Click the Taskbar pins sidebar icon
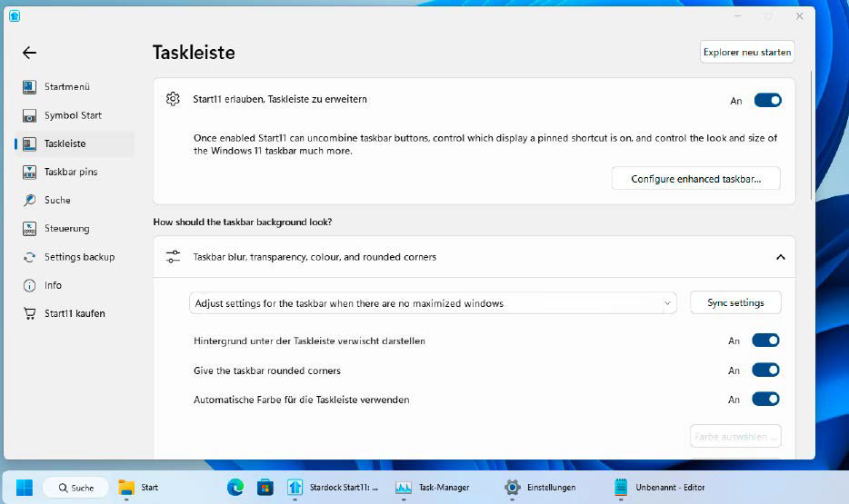Viewport: 849px width, 504px height. (x=29, y=172)
